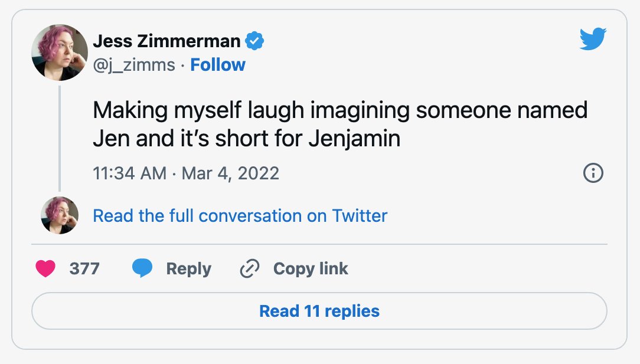Image resolution: width=640 pixels, height=364 pixels.
Task: Click the word "Making" in the tweet
Action: tap(130, 110)
